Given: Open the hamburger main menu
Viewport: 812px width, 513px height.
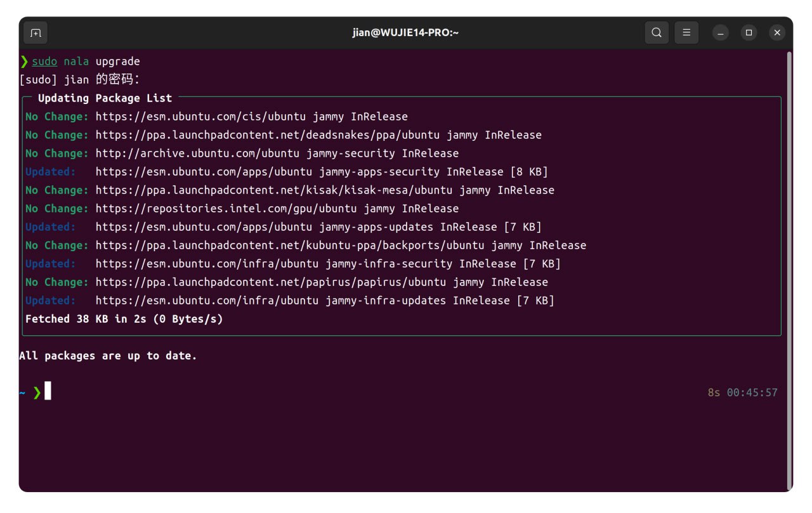Looking at the screenshot, I should 686,33.
